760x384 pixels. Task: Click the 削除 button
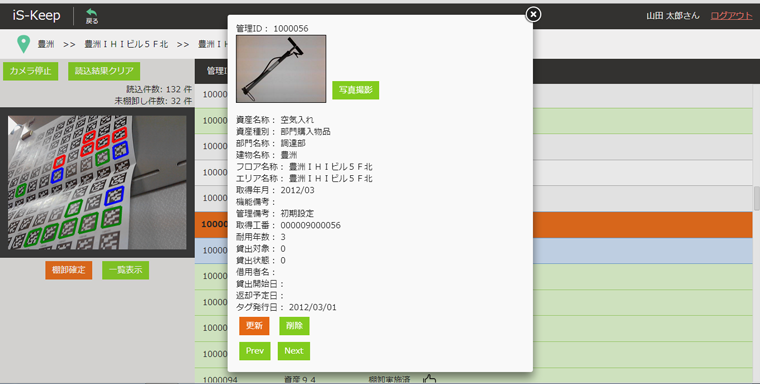coord(294,326)
